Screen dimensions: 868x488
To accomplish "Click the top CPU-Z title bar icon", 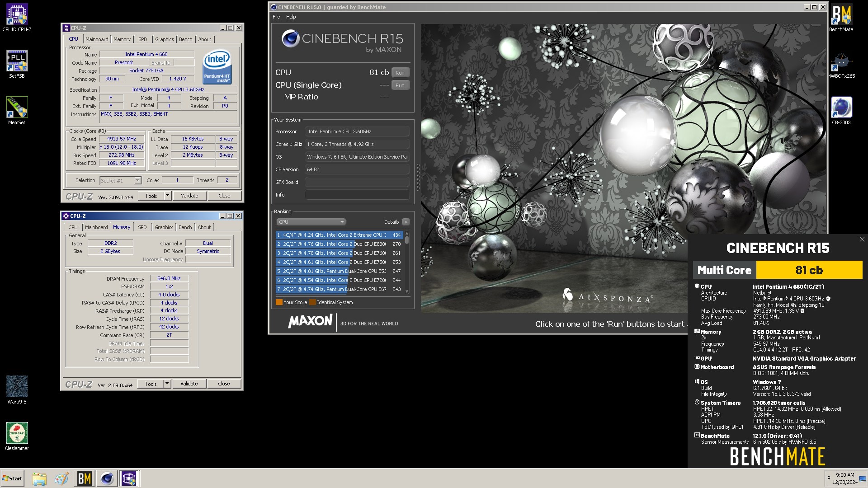I will (x=66, y=28).
